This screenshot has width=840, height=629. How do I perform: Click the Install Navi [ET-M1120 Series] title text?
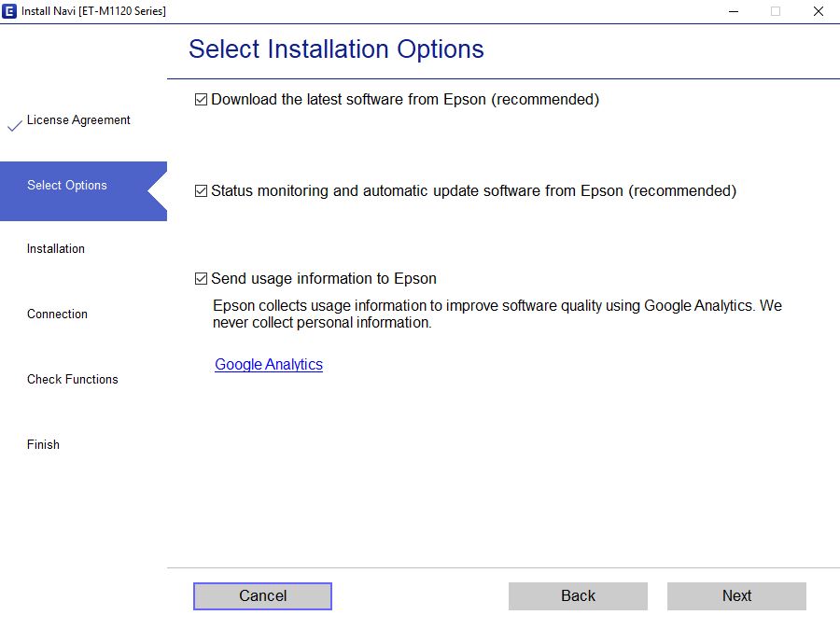(93, 10)
